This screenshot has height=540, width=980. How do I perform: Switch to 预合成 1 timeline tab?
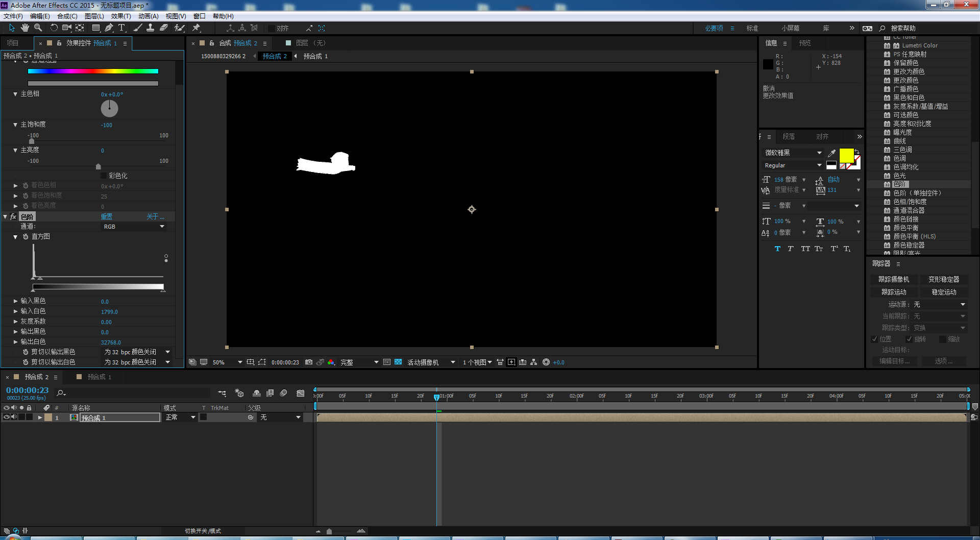(99, 377)
